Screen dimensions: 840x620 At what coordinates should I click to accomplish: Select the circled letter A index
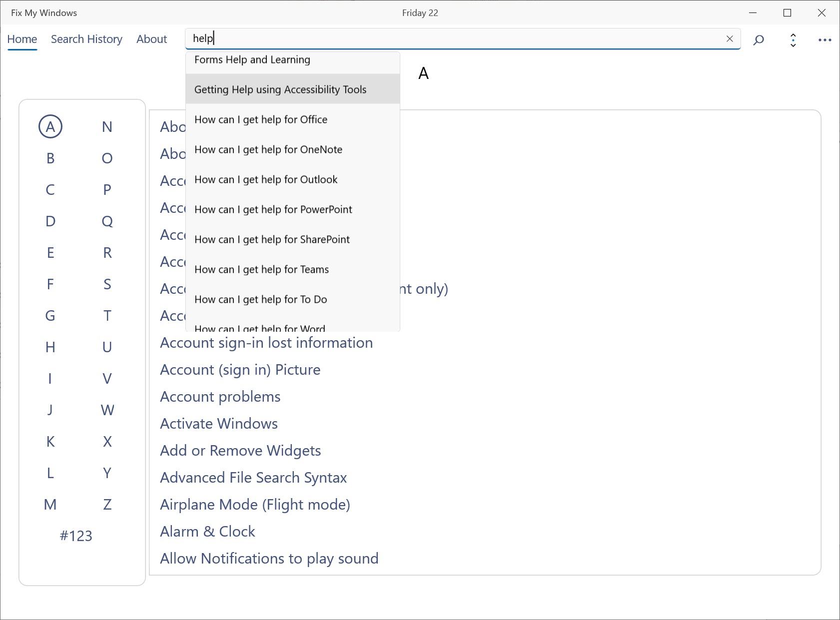50,127
